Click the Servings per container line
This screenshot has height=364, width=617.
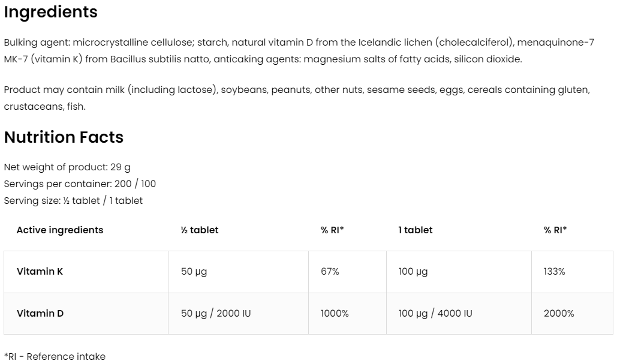pos(80,184)
